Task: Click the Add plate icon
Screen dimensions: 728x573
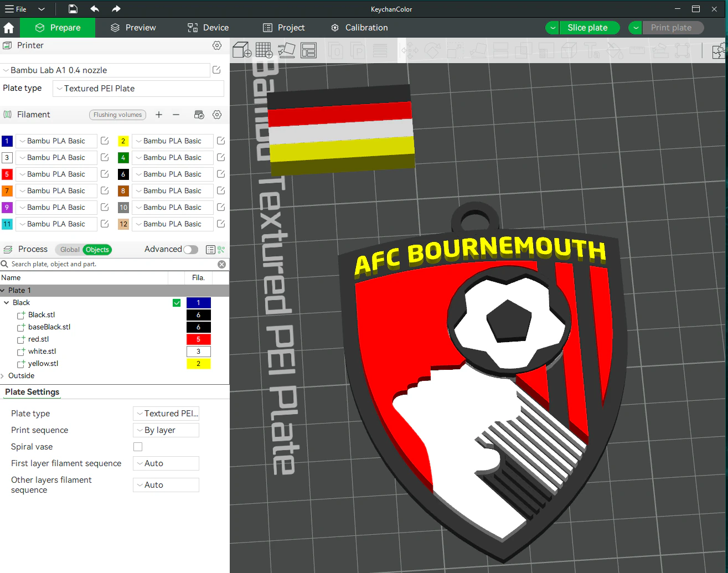Action: pyautogui.click(x=264, y=50)
